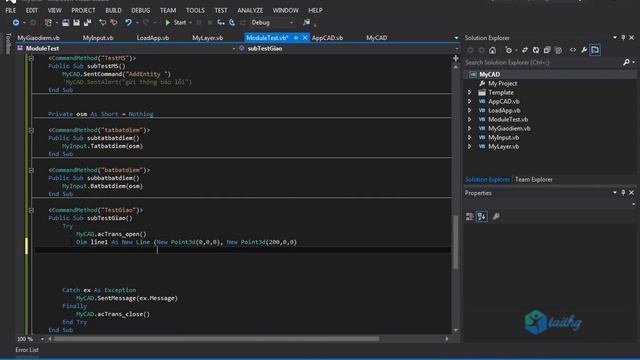Click the Step Into debug icon
The height and width of the screenshot is (360, 640).
[221, 23]
